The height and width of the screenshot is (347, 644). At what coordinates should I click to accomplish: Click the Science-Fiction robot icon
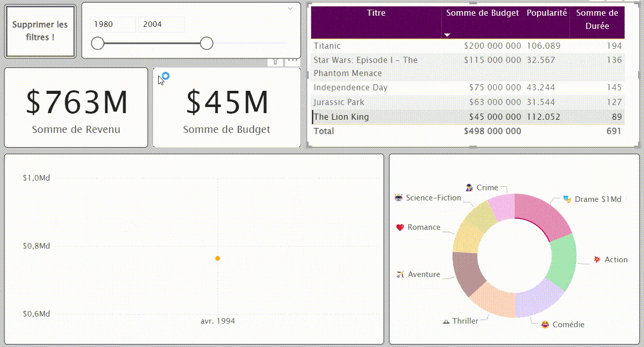399,198
